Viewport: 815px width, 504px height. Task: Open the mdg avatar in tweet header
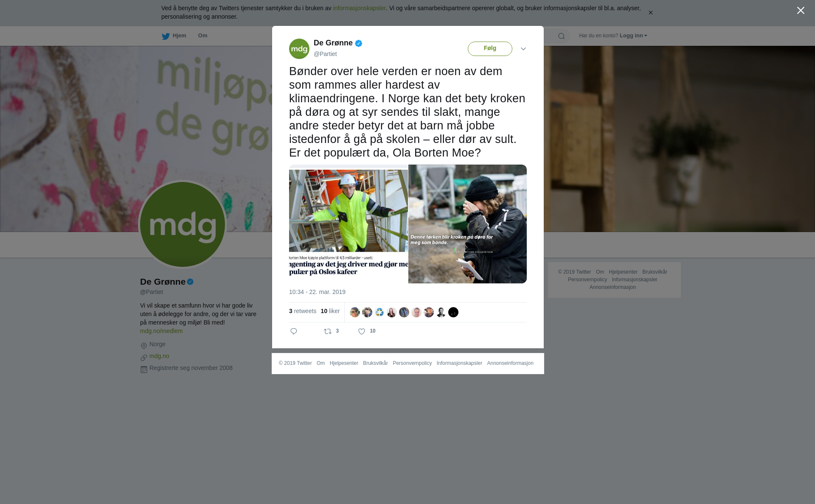pos(299,49)
